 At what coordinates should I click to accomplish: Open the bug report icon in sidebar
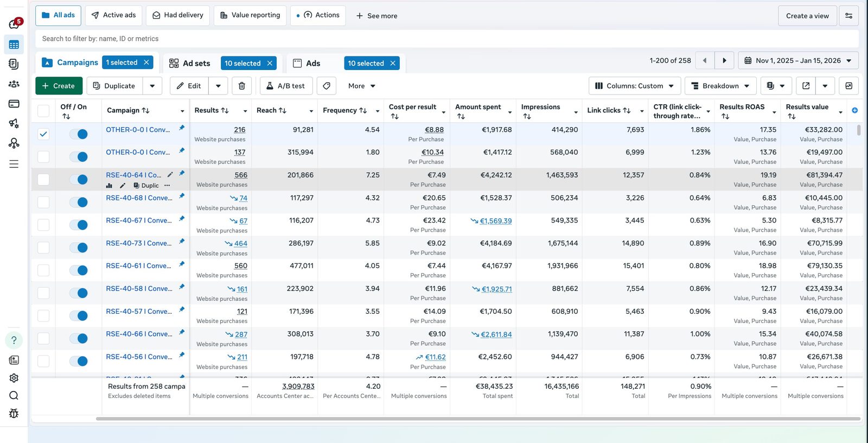pos(14,413)
